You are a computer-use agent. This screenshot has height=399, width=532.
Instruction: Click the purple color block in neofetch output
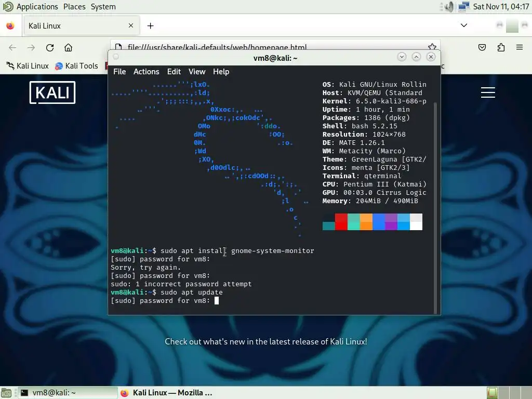pos(391,222)
